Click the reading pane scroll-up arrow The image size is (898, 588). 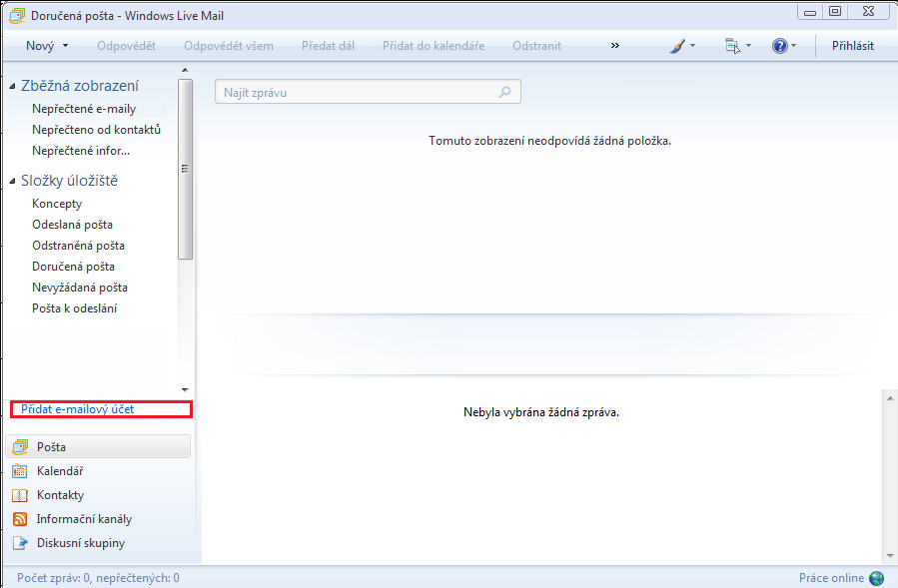pos(889,398)
